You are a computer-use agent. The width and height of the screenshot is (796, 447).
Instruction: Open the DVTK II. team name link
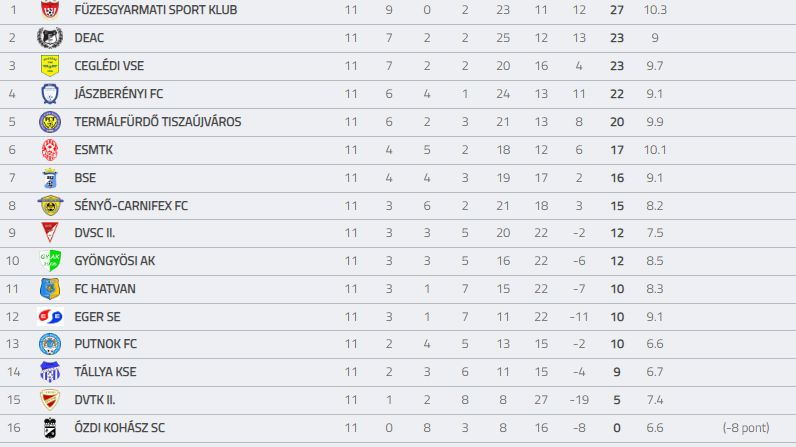coord(95,400)
